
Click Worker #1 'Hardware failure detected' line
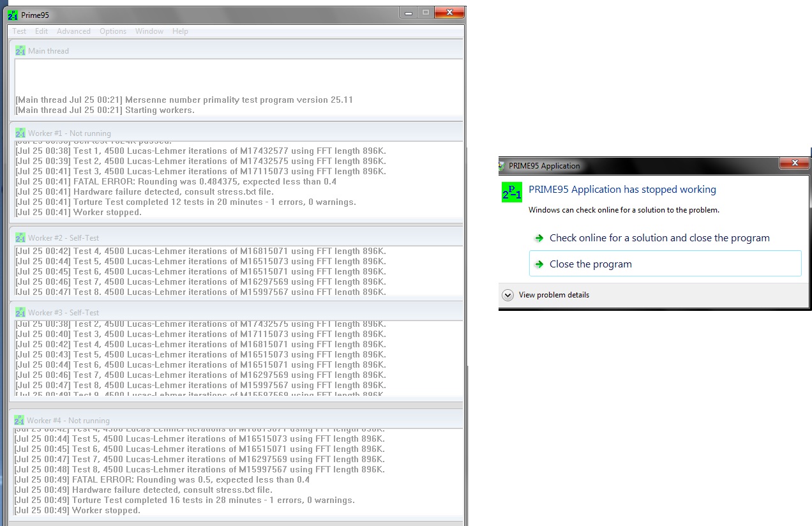(144, 192)
